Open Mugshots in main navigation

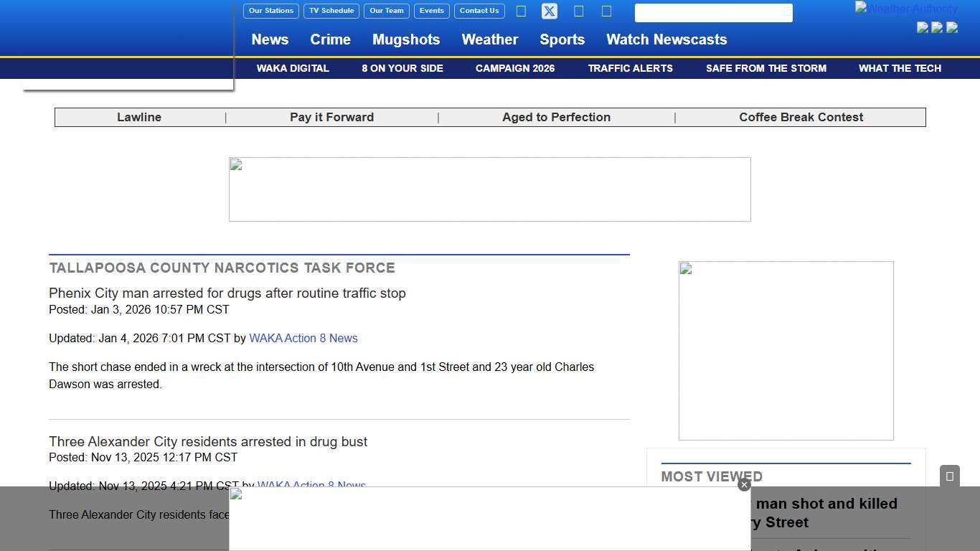click(x=406, y=39)
